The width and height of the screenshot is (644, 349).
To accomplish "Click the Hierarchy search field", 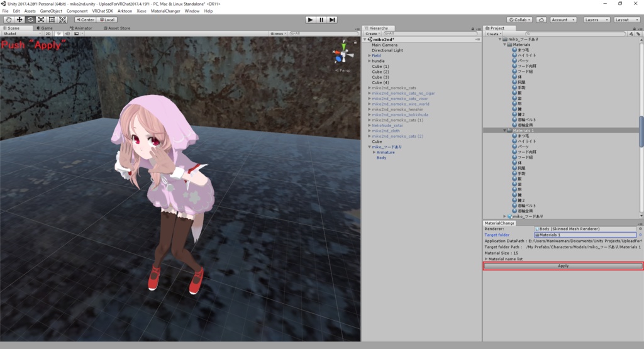I will click(430, 34).
